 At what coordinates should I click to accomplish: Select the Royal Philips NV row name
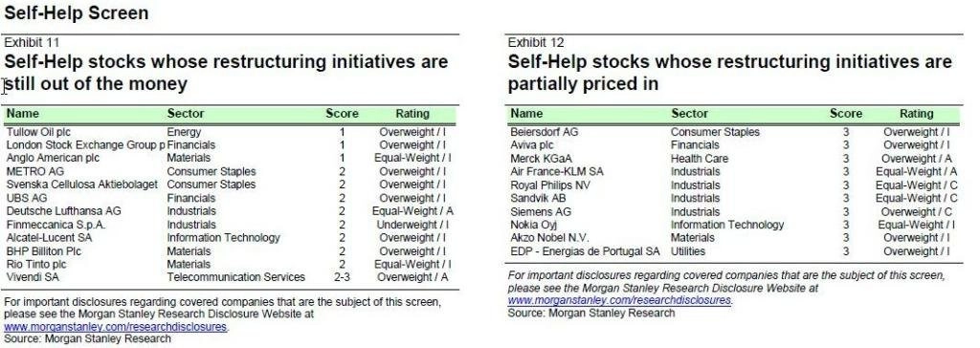click(549, 185)
